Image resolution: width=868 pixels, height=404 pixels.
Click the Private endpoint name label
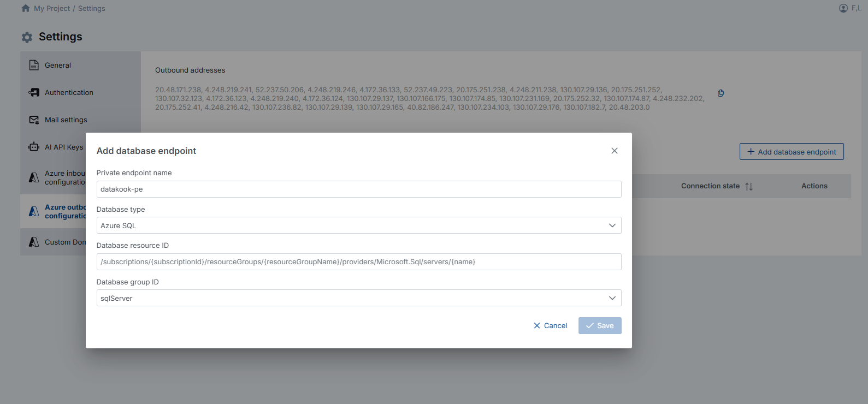pyautogui.click(x=134, y=173)
